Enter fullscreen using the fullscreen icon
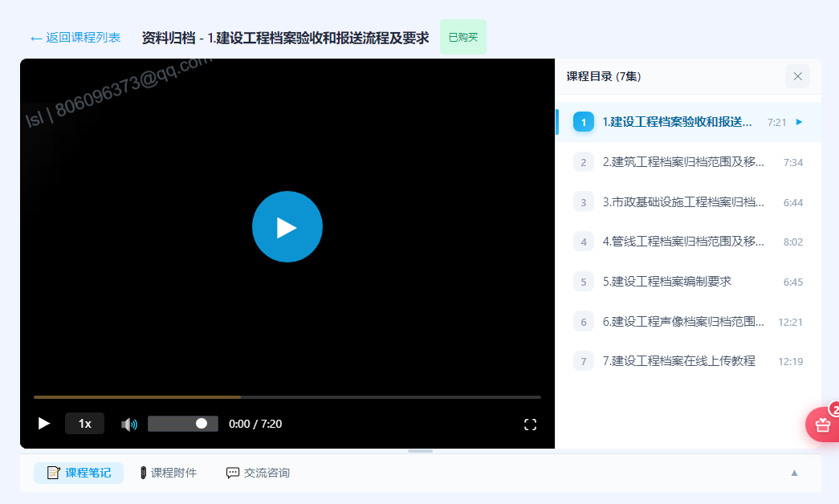The image size is (839, 504). point(530,425)
